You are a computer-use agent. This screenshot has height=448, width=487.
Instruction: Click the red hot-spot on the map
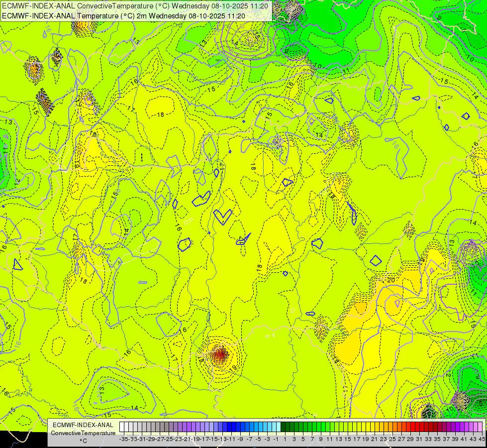click(219, 354)
